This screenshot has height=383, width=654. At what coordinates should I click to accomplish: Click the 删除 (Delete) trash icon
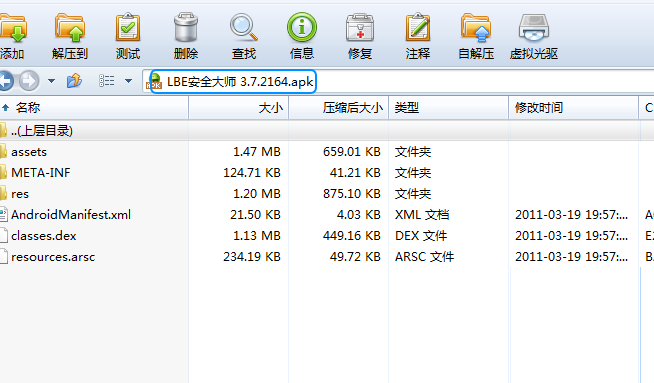186,28
